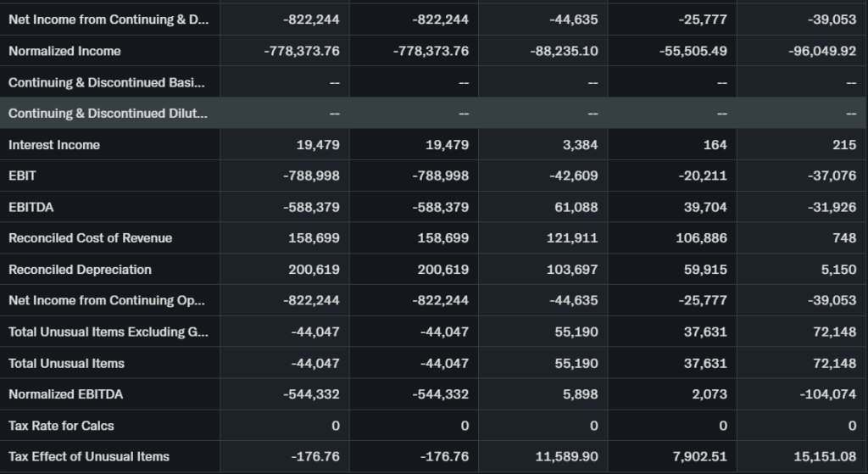Viewport: 868px width, 474px height.
Task: Select the Tax Rate for Calcs label
Action: pyautogui.click(x=61, y=426)
